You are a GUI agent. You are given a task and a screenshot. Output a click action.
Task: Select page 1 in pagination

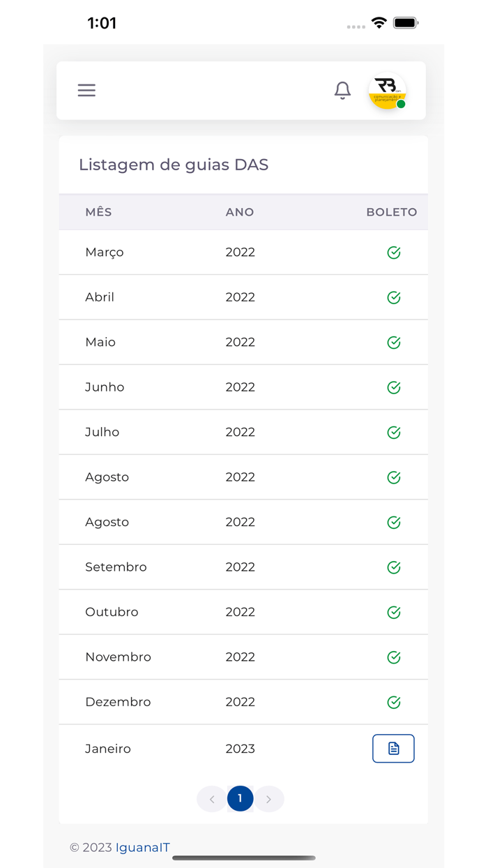click(x=240, y=799)
